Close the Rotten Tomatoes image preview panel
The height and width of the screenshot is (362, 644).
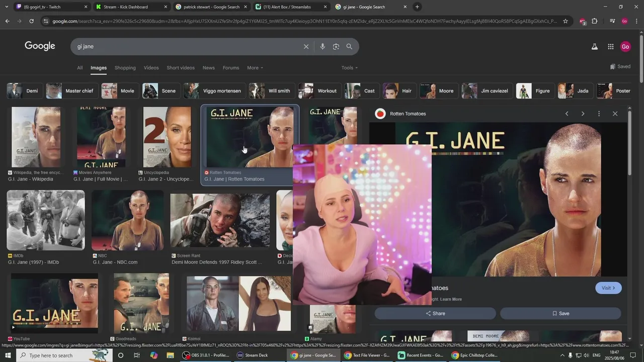(615, 114)
